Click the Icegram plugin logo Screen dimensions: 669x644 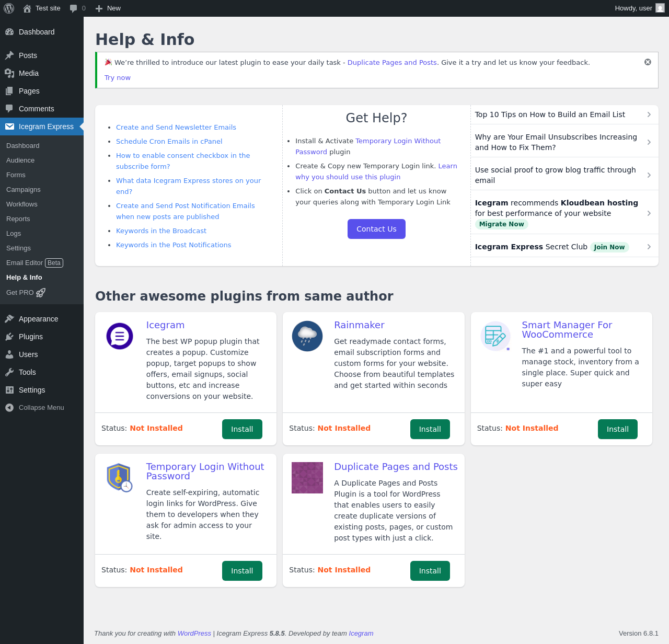coord(120,336)
